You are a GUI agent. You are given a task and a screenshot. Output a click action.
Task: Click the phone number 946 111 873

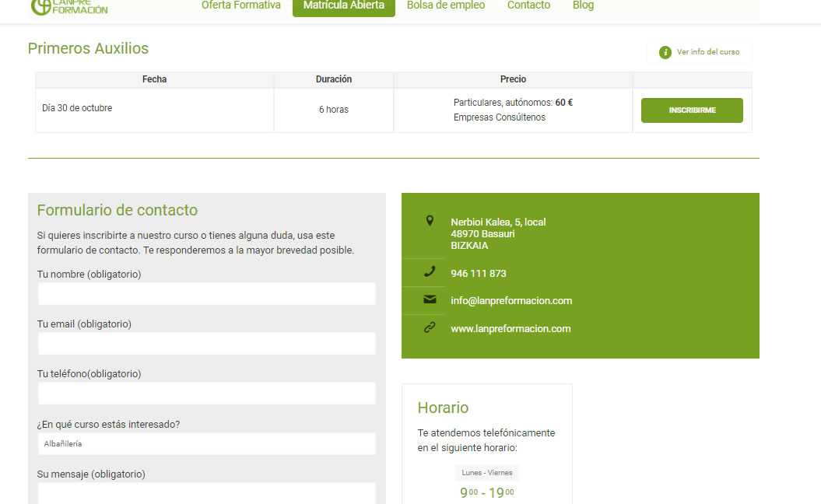tap(478, 273)
